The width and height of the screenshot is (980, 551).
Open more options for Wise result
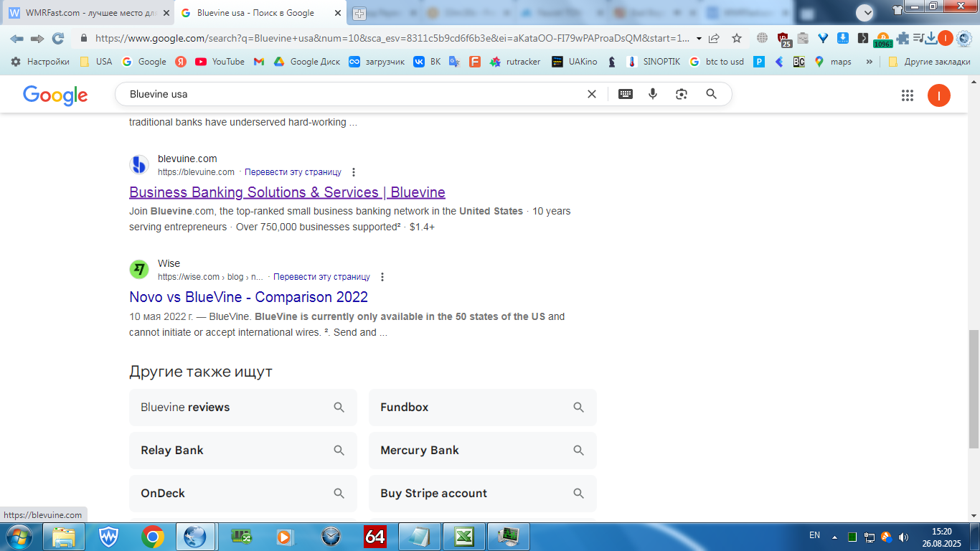click(x=382, y=277)
